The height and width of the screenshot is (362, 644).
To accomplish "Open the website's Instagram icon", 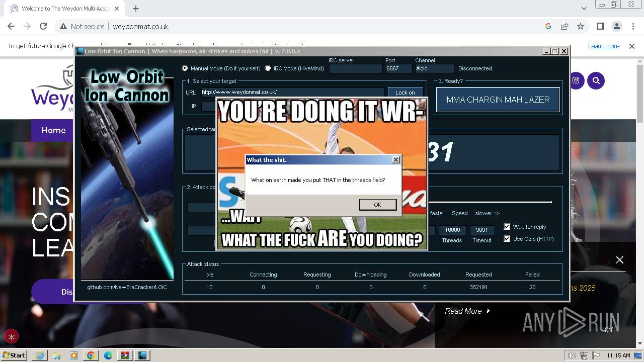I will 576,80.
